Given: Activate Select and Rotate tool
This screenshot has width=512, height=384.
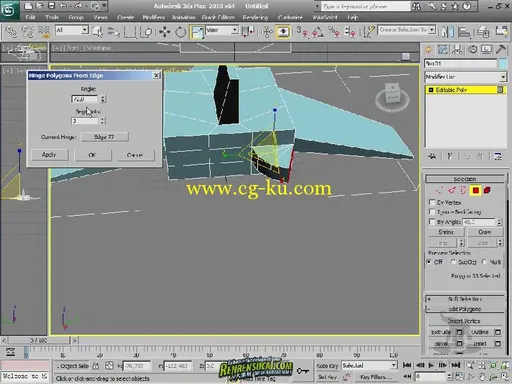Looking at the screenshot, I should click(181, 32).
